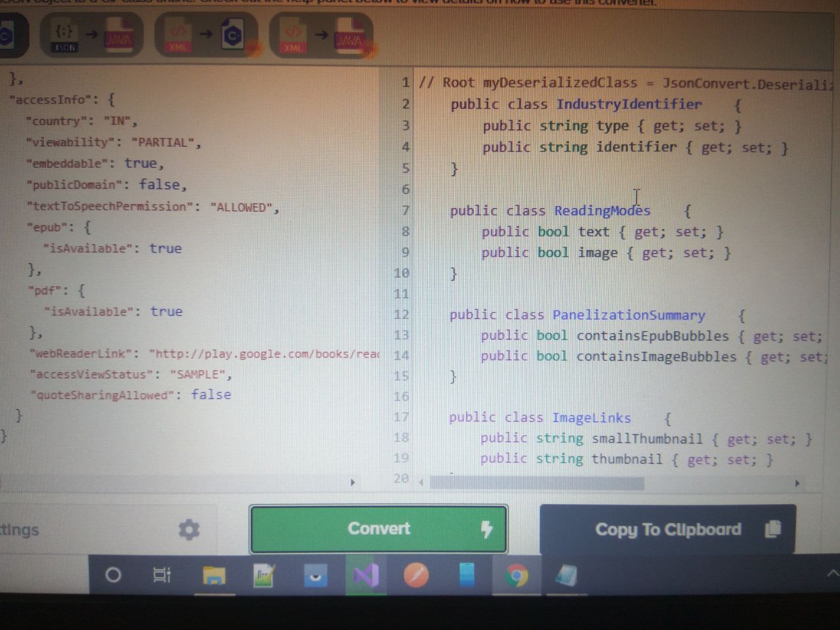This screenshot has width=840, height=630.
Task: Open Postman from taskbar
Action: pyautogui.click(x=416, y=576)
